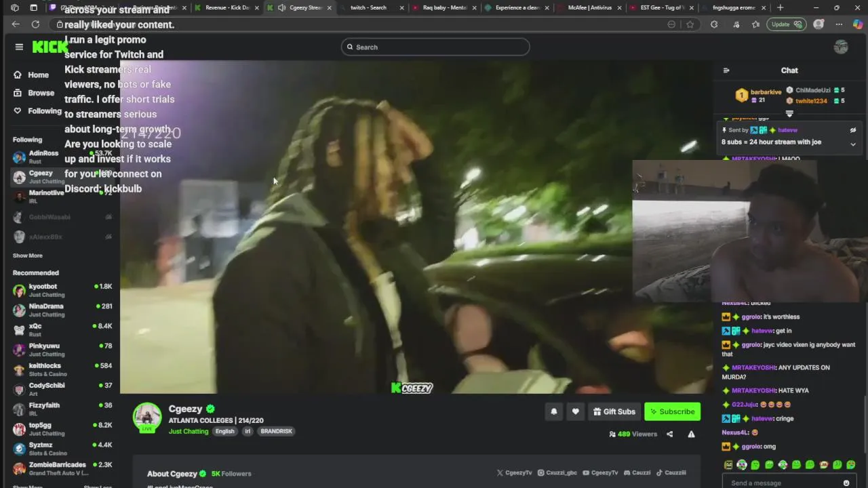Screen dimensions: 868x488
Task: Open the Following page
Action: click(37, 110)
